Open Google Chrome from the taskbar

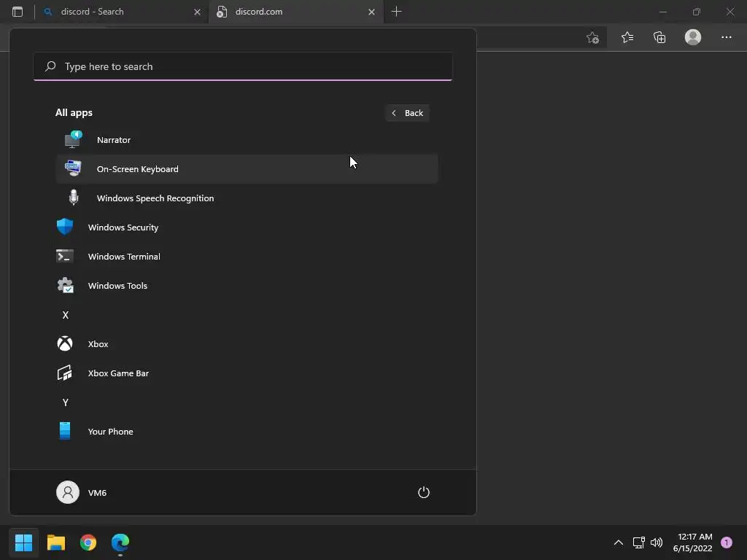(88, 542)
